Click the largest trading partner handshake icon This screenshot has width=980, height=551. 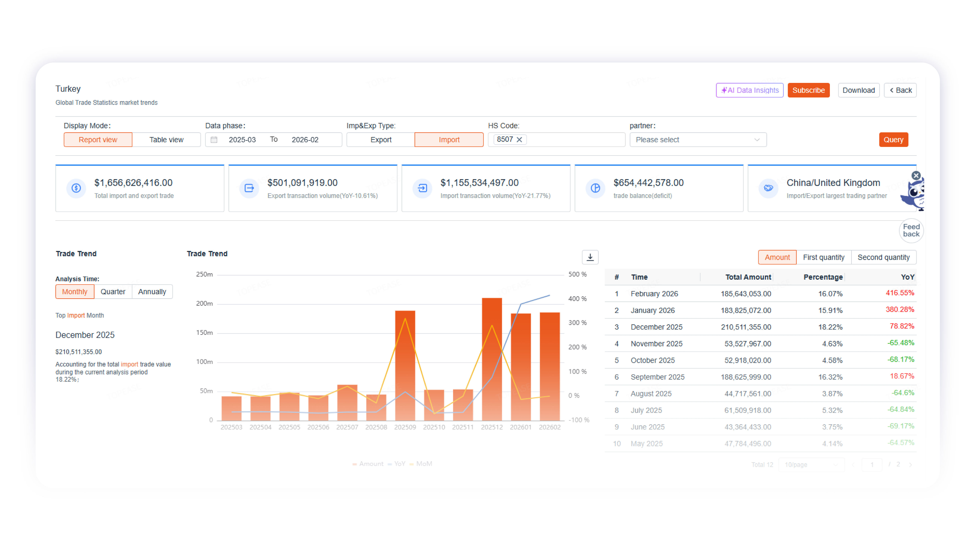click(768, 188)
